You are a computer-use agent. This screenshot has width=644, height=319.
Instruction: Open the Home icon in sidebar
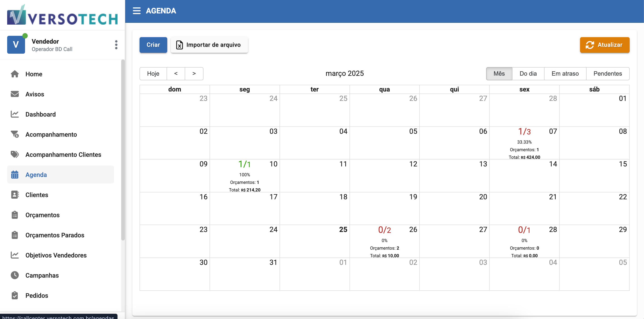coord(15,74)
